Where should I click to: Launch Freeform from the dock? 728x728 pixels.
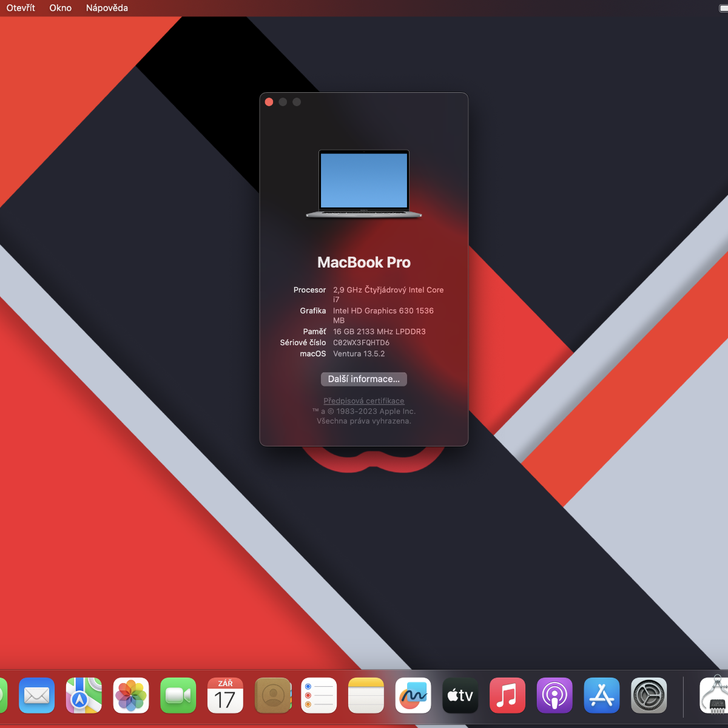pos(413,695)
